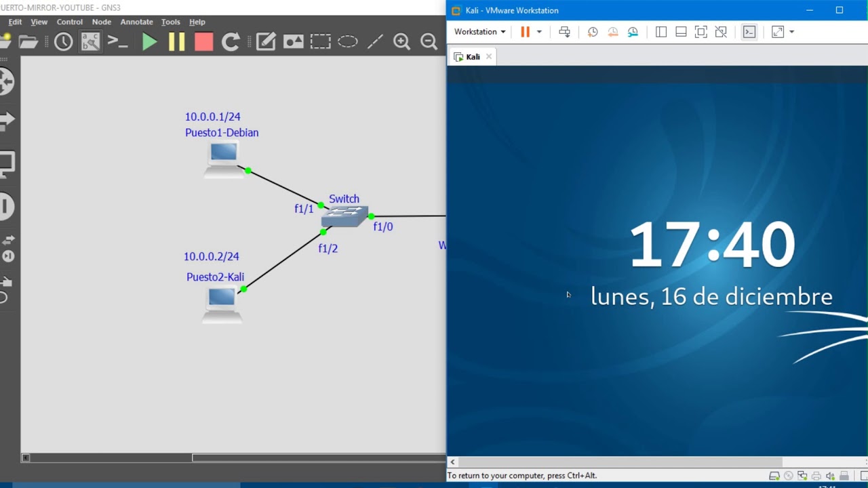Viewport: 868px width, 488px height.
Task: Click the 17:40 clock on Kali lock screen
Action: (712, 245)
